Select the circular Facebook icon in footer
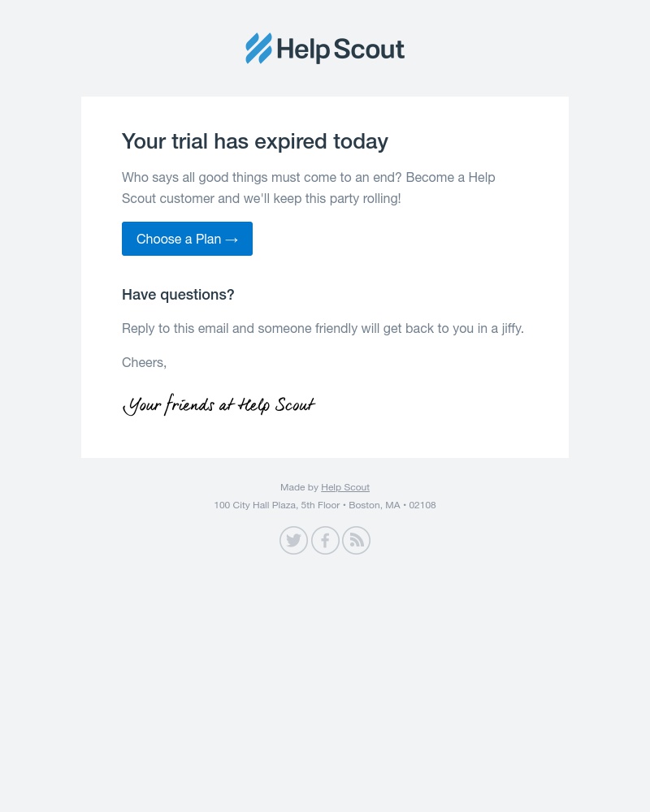 (x=325, y=540)
